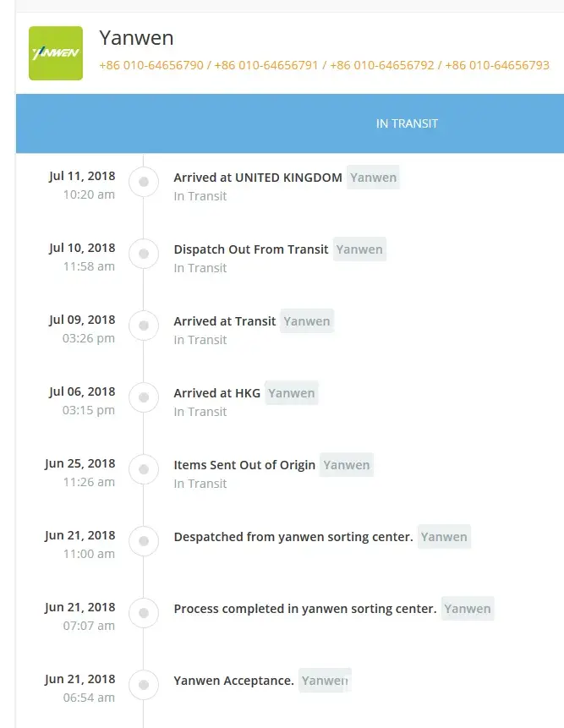This screenshot has width=564, height=728.
Task: Click the IN TRANSIT status banner
Action: tap(407, 123)
